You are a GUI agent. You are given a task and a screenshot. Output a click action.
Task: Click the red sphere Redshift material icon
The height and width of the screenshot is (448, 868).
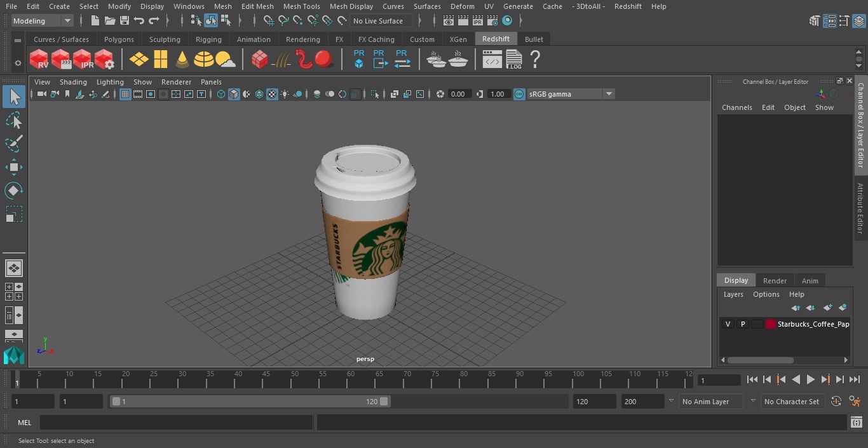point(324,60)
